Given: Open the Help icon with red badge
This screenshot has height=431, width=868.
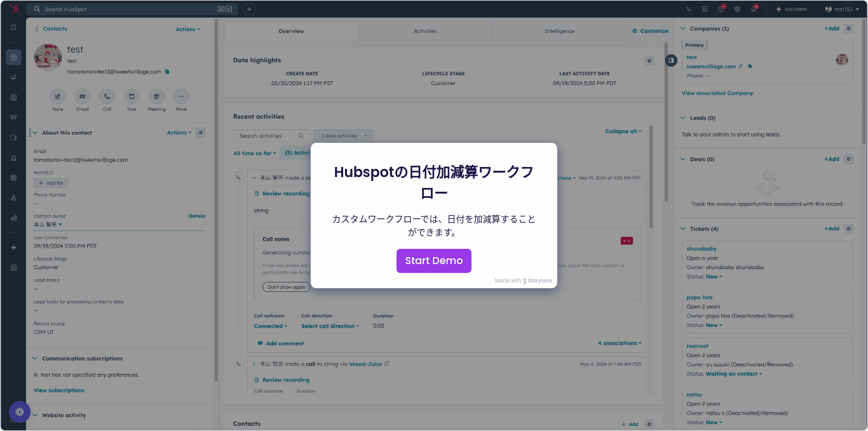Looking at the screenshot, I should point(721,9).
